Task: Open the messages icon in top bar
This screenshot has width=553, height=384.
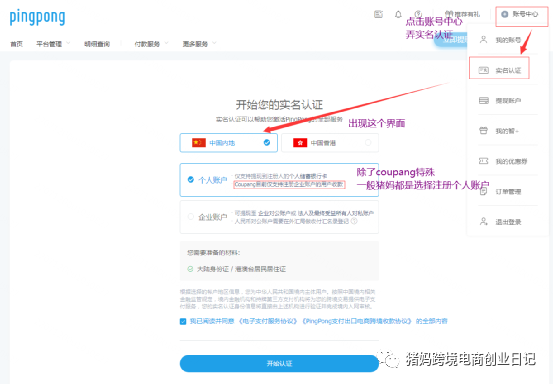Action: click(378, 14)
